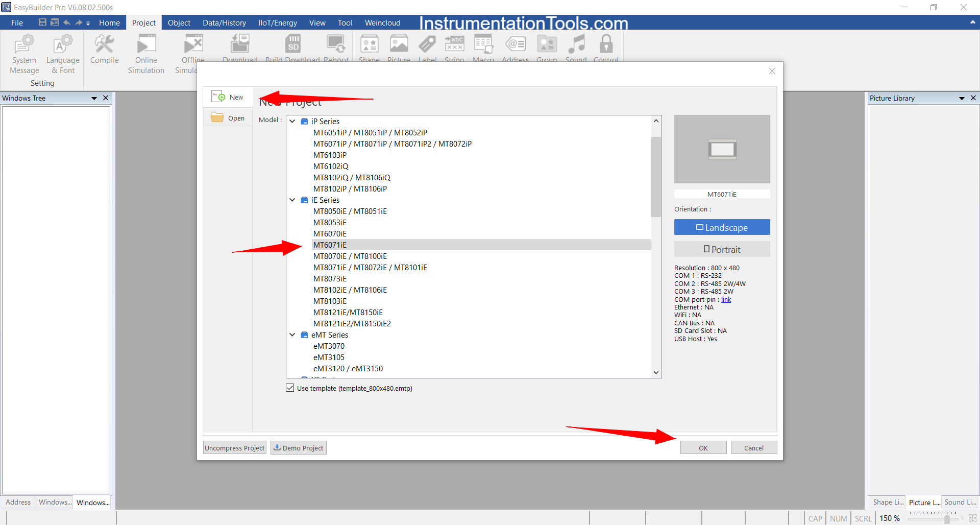Select model MT6071iE in list
This screenshot has width=980, height=525.
481,245
